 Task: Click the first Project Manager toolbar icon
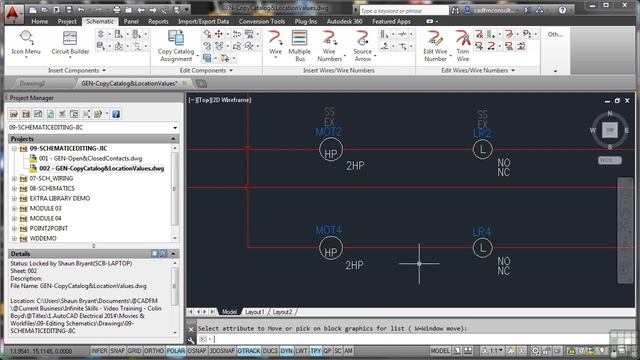(14, 114)
